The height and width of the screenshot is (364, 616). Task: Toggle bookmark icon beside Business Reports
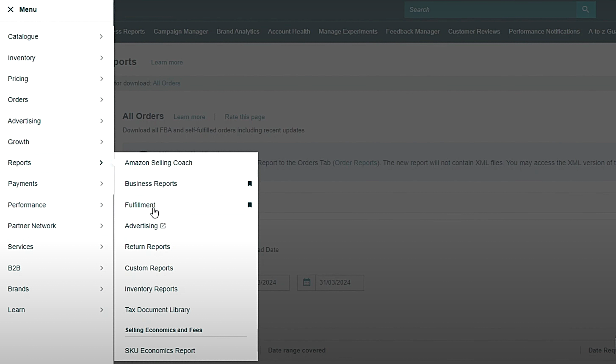[250, 184]
